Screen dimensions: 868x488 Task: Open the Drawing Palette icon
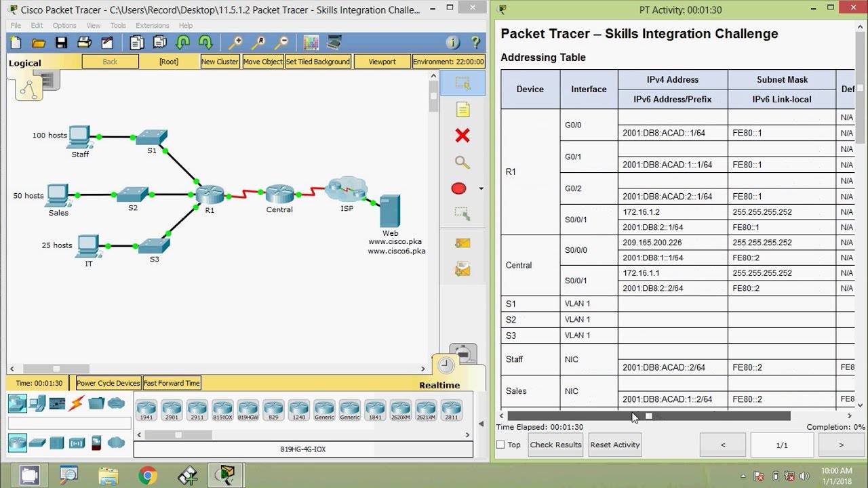pos(311,43)
